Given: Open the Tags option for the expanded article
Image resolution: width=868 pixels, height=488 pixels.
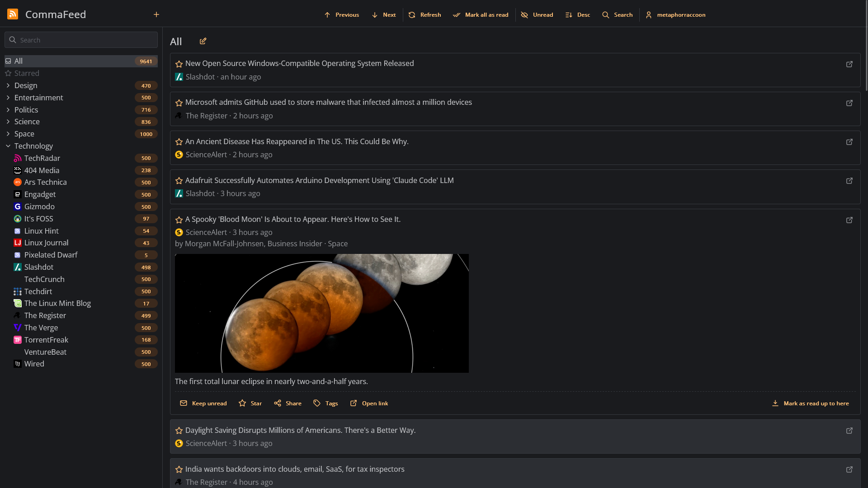Looking at the screenshot, I should coord(325,403).
